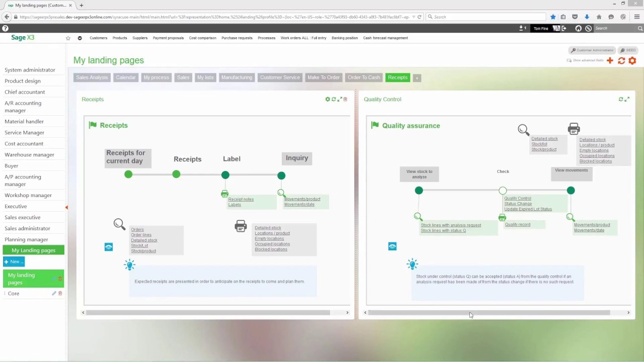Open the Firefox hamburger menu
The width and height of the screenshot is (644, 362).
click(x=636, y=17)
